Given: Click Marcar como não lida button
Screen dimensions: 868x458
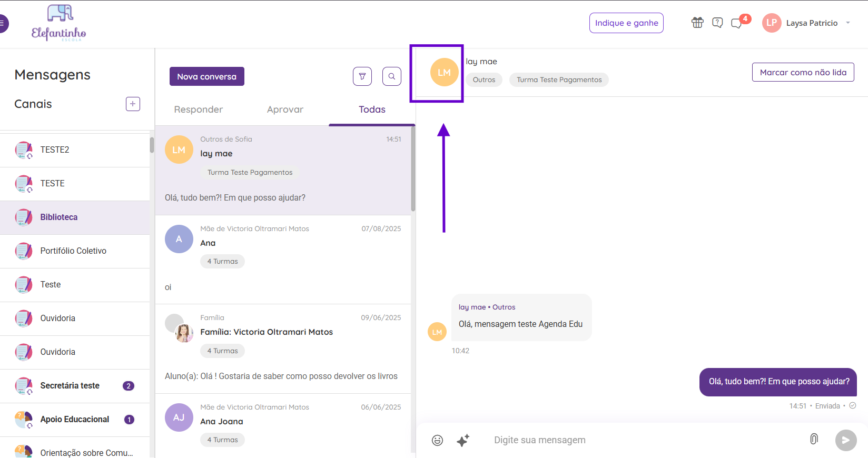Looking at the screenshot, I should pos(803,72).
